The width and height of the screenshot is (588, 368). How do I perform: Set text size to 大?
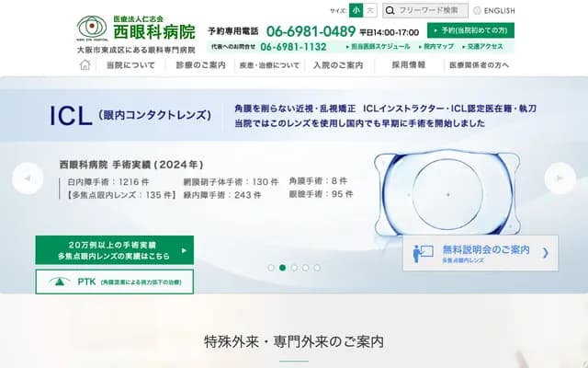(x=370, y=10)
